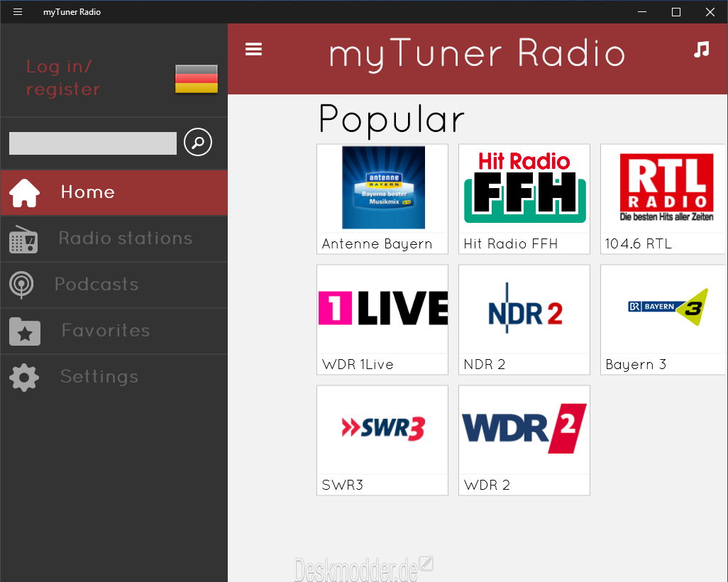The image size is (728, 582).
Task: Click the German flag language icon
Action: (195, 79)
